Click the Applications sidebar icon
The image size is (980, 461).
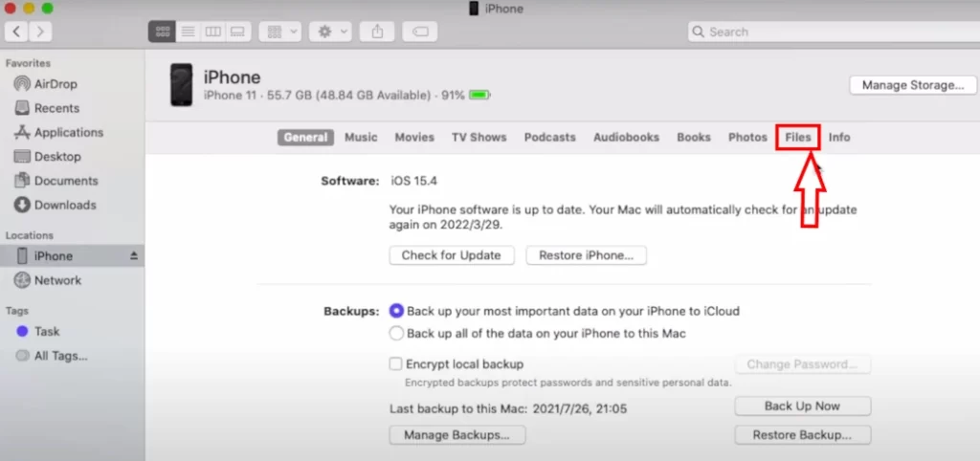pos(22,132)
